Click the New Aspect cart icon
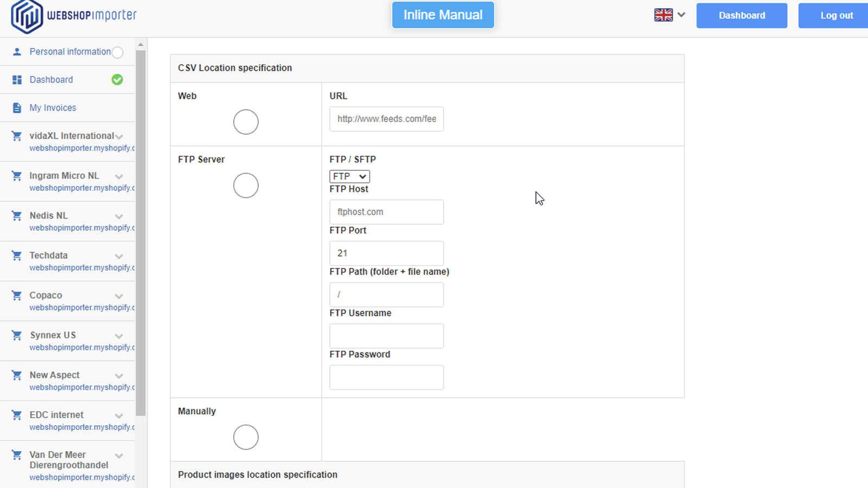 pyautogui.click(x=17, y=375)
